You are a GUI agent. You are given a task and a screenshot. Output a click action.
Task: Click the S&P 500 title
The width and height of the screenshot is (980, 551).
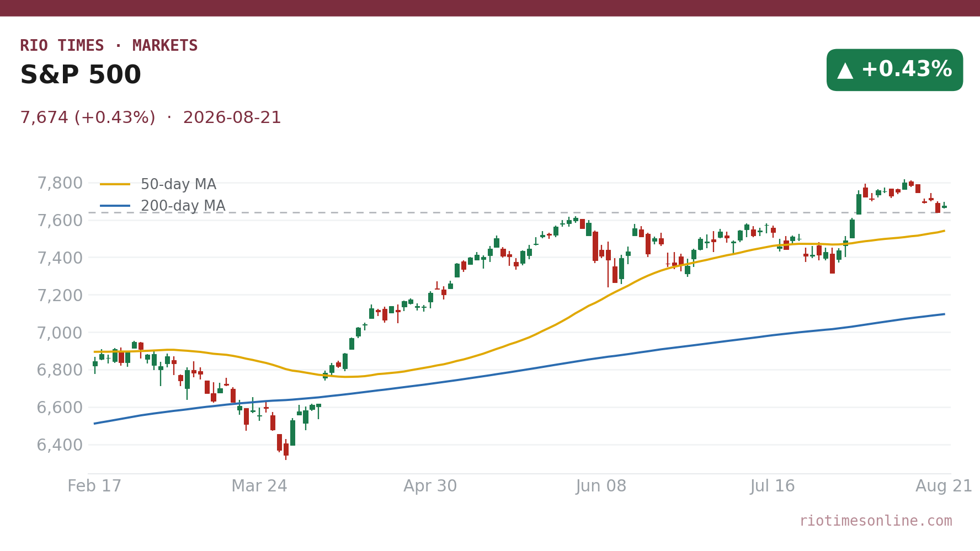[x=81, y=76]
